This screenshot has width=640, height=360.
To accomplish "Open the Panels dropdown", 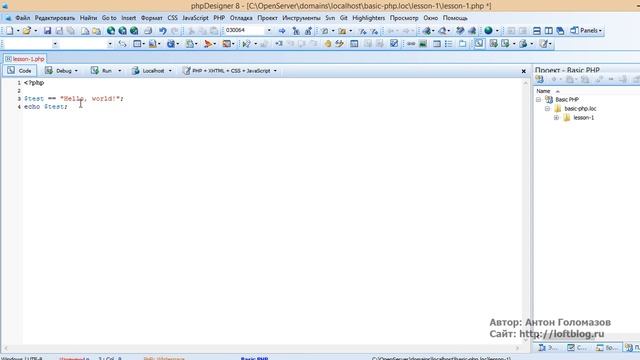I will tap(587, 31).
